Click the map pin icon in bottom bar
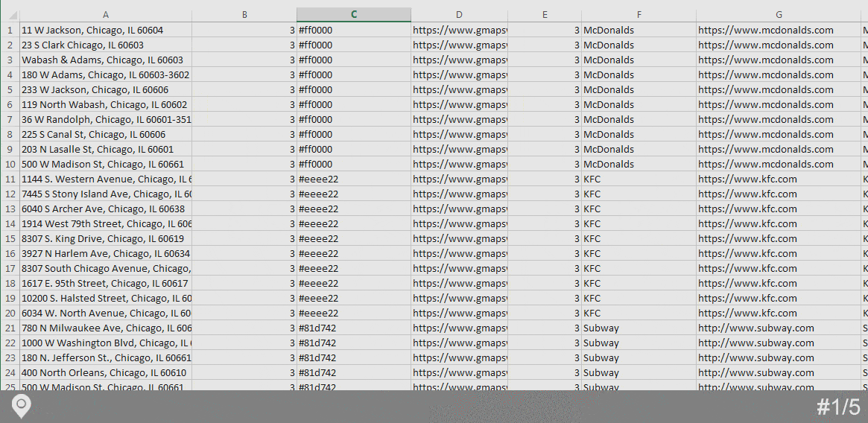This screenshot has height=423, width=868. (x=22, y=407)
